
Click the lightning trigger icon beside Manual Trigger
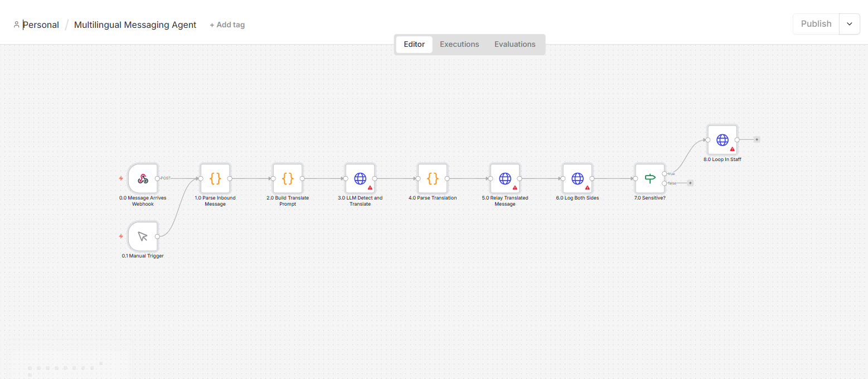(121, 236)
